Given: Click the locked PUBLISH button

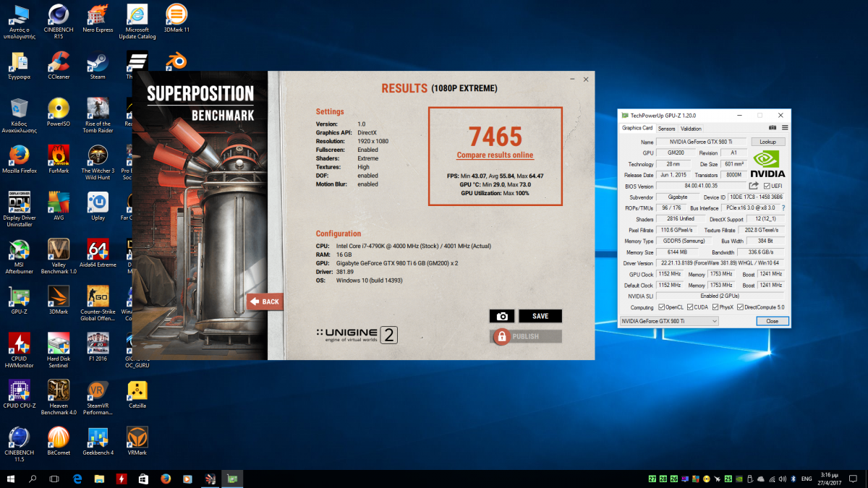Looking at the screenshot, I should point(526,336).
